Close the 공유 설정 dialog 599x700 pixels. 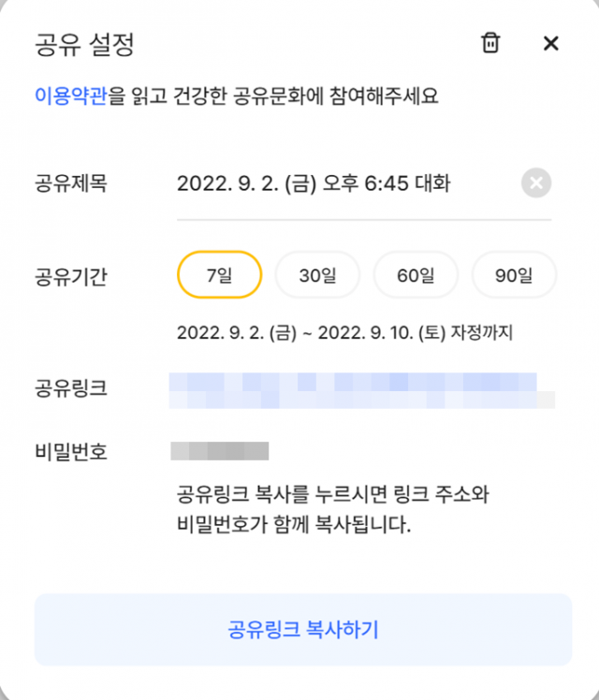550,43
